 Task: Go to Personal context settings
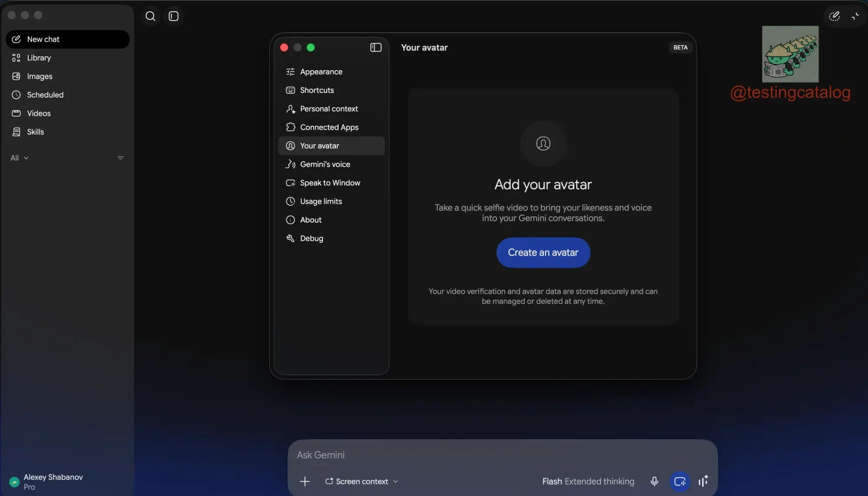pyautogui.click(x=331, y=108)
